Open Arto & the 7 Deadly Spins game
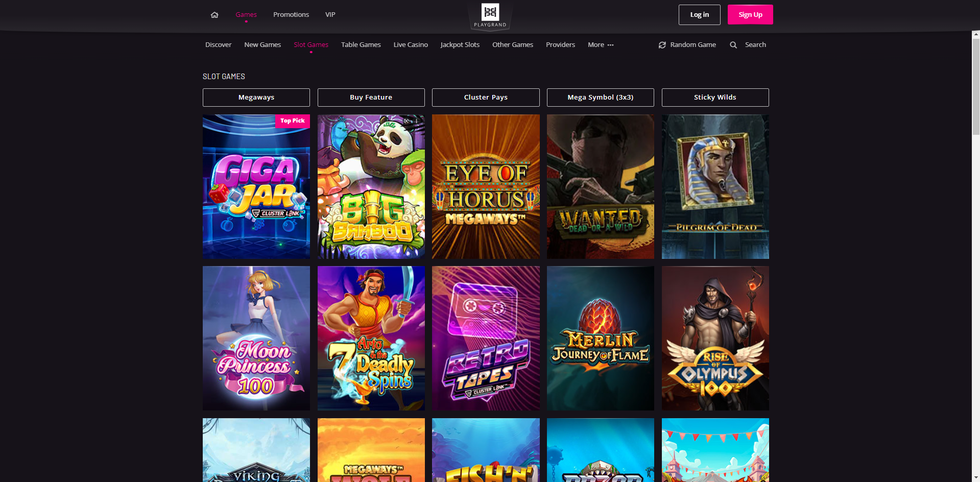 pos(371,339)
